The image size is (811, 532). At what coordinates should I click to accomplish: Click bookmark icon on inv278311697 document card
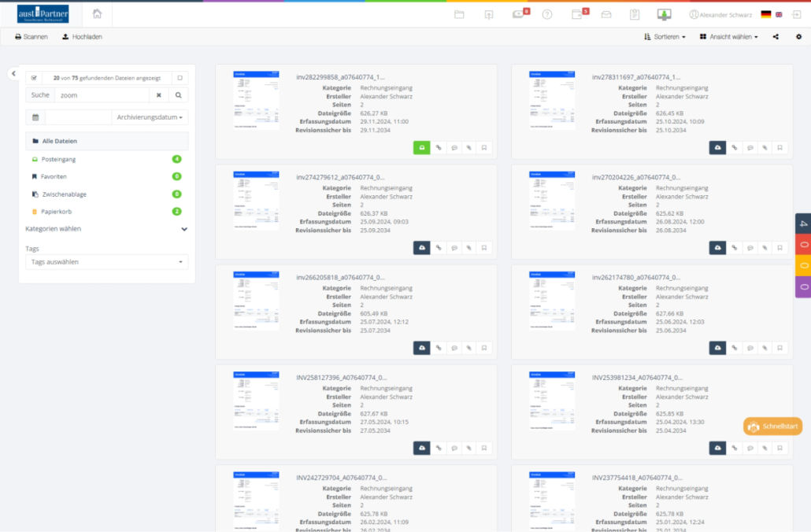pyautogui.click(x=780, y=147)
